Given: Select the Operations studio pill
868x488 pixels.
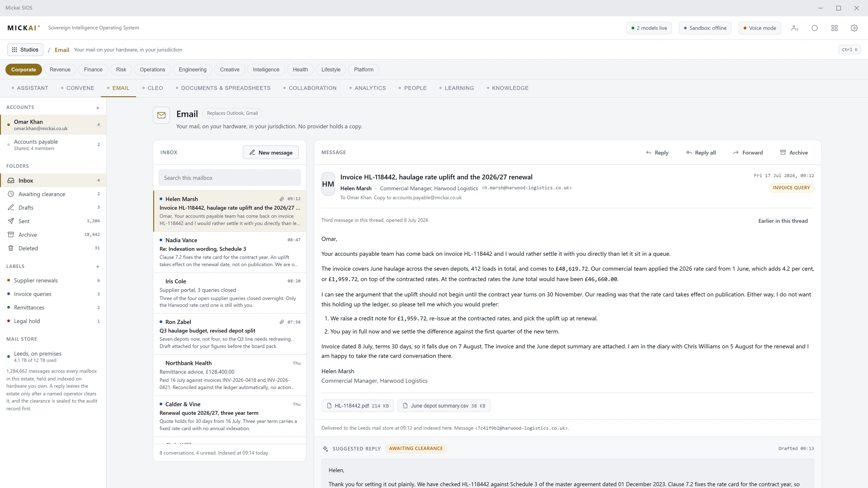Looking at the screenshot, I should click(152, 69).
